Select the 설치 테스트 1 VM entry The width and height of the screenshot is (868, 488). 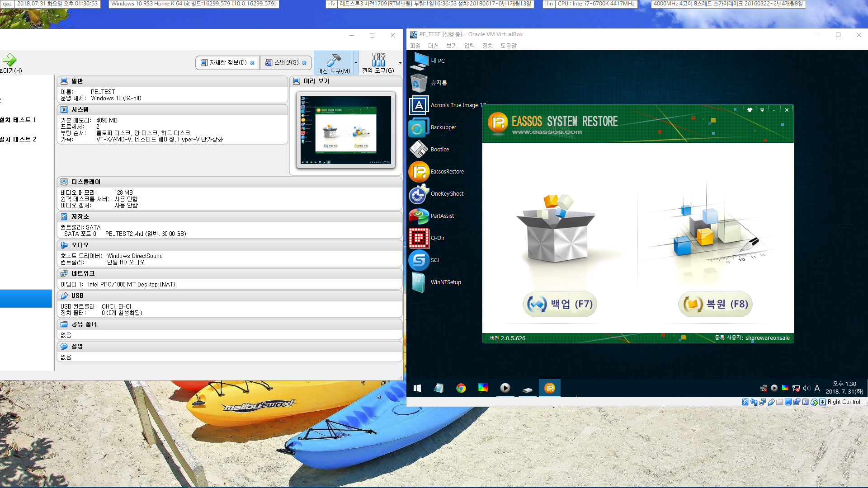[18, 120]
